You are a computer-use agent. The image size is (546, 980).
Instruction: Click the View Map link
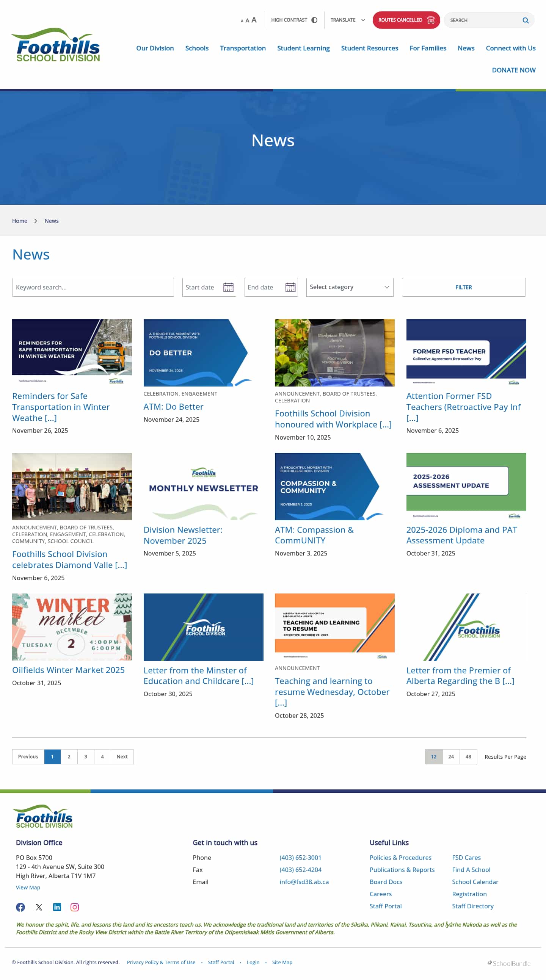pos(28,888)
